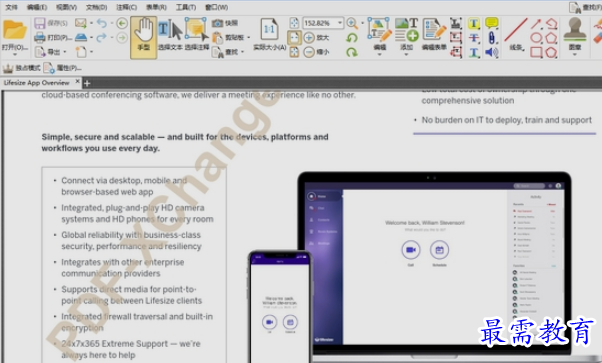Click the paperclip file attachment icon
The width and height of the screenshot is (602, 363).
[491, 38]
